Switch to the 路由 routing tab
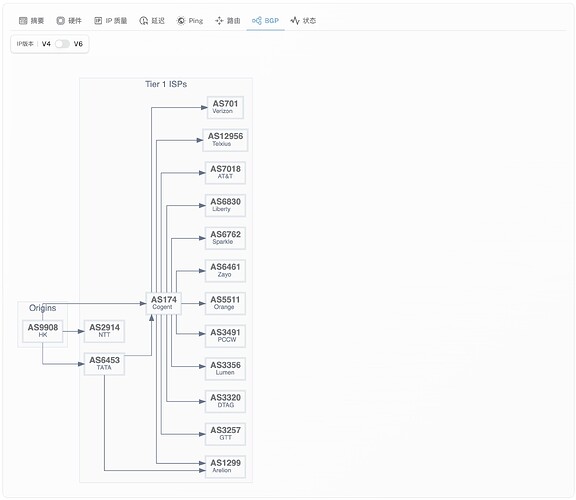The width and height of the screenshot is (576, 500). tap(228, 21)
